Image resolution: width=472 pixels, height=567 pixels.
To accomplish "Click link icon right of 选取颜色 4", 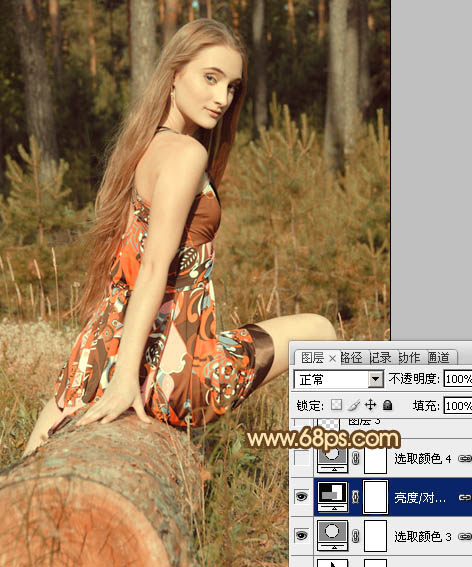I will pos(465,459).
